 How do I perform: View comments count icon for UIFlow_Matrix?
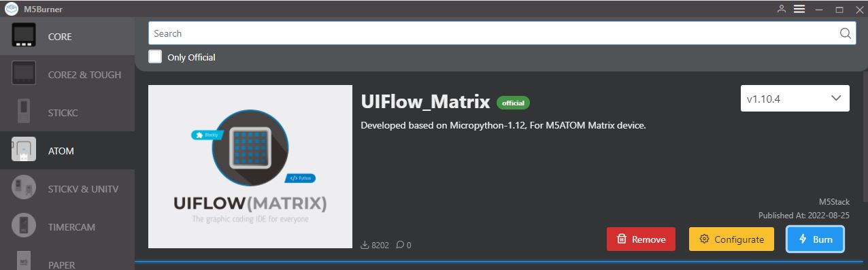[400, 245]
